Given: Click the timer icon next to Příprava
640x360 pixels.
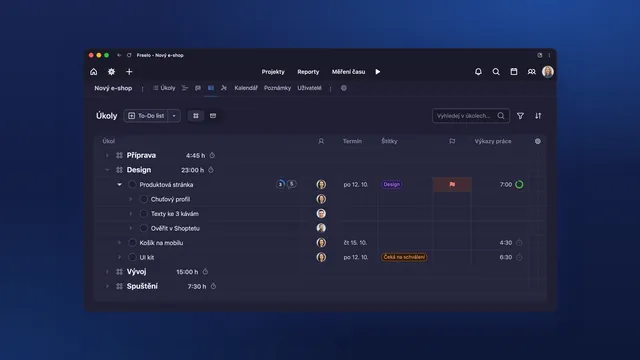Looking at the screenshot, I should [212, 156].
